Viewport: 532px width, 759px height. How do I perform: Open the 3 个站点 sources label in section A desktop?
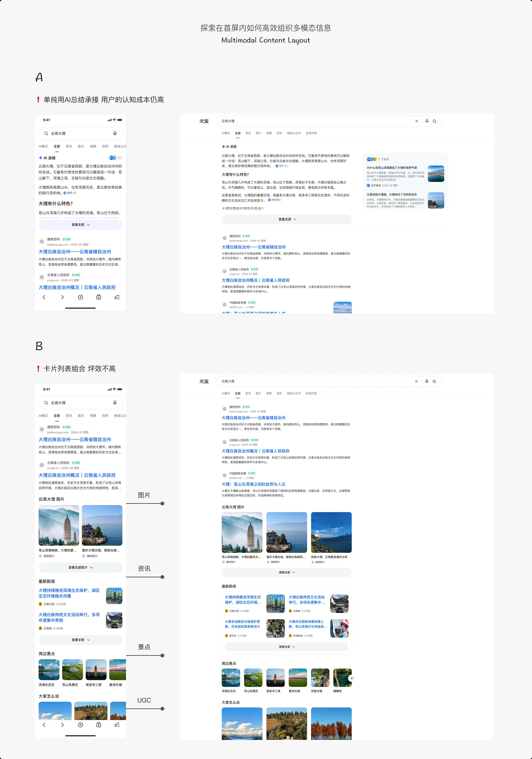(383, 159)
